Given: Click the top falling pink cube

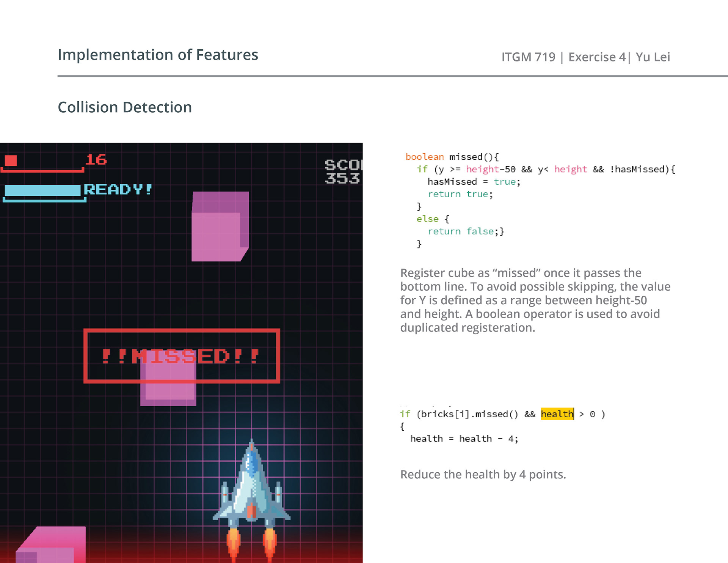Looking at the screenshot, I should coord(220,226).
